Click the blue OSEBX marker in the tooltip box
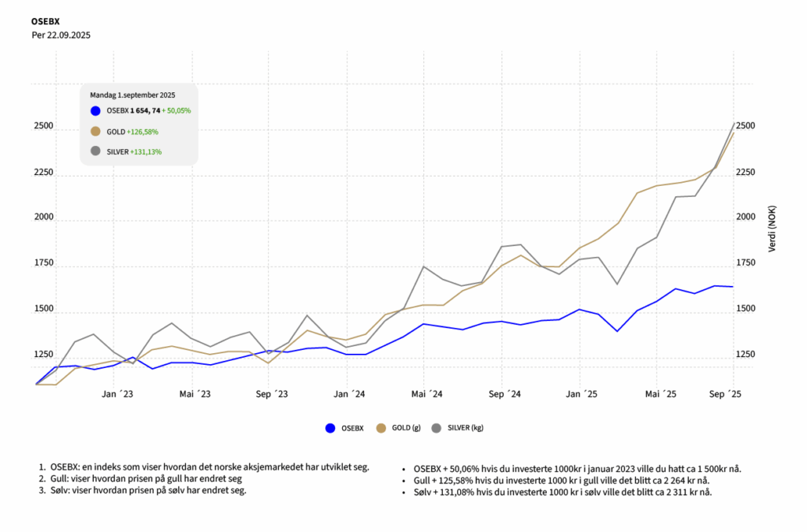Image resolution: width=807 pixels, height=532 pixels. tap(95, 111)
